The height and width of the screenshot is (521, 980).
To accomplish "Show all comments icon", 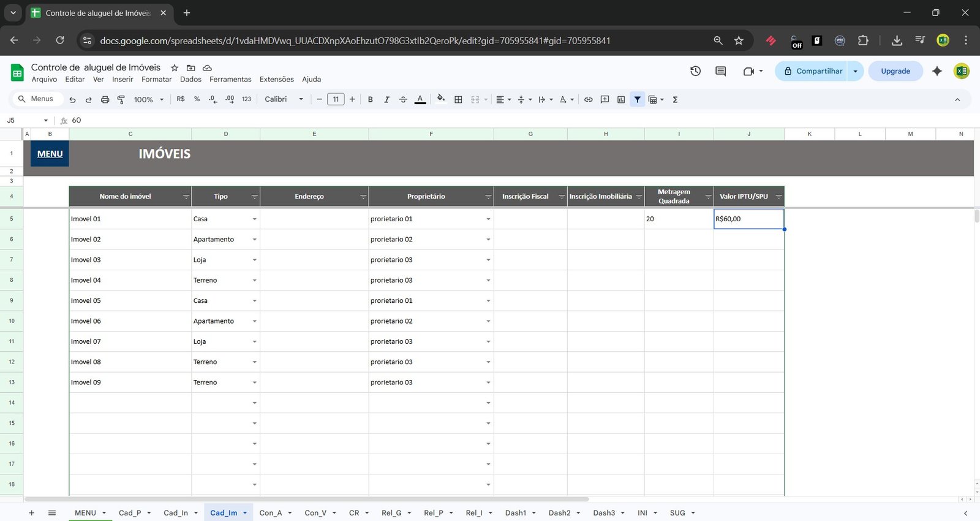I will coord(720,71).
